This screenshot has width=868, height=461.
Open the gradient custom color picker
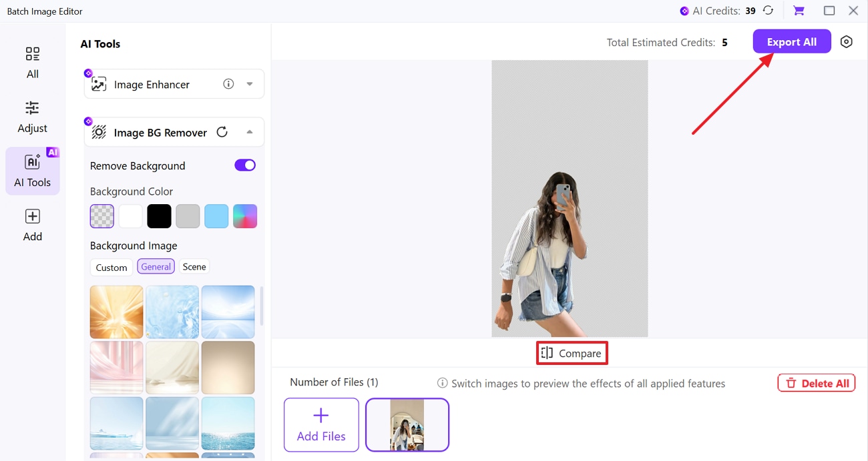pos(245,216)
